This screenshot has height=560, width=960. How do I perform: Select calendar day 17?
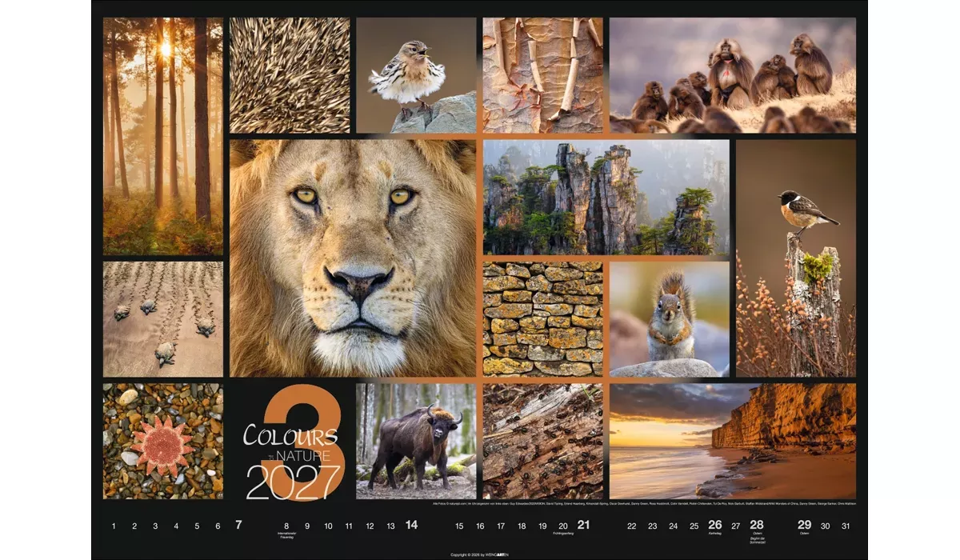(x=501, y=526)
